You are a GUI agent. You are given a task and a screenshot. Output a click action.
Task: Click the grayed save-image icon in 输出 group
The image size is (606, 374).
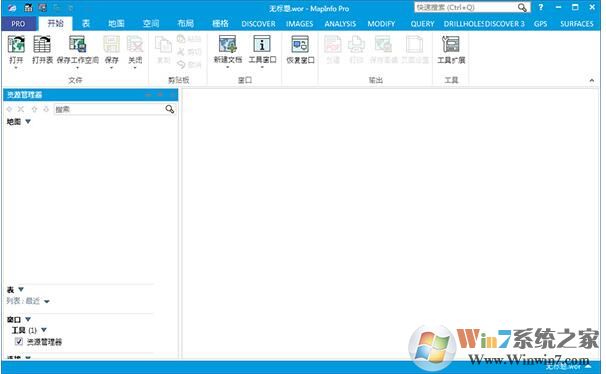click(x=383, y=44)
